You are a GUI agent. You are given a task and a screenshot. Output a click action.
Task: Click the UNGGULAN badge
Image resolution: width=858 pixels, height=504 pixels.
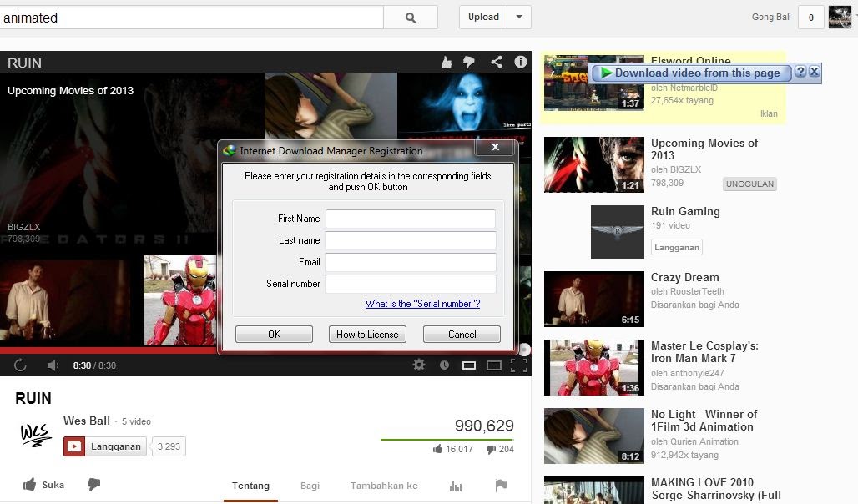coord(749,184)
